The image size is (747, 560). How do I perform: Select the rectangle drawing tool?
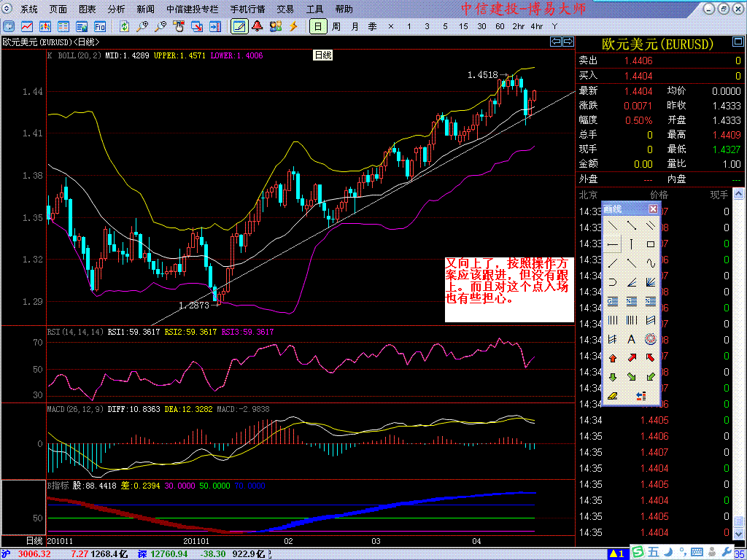[x=650, y=245]
